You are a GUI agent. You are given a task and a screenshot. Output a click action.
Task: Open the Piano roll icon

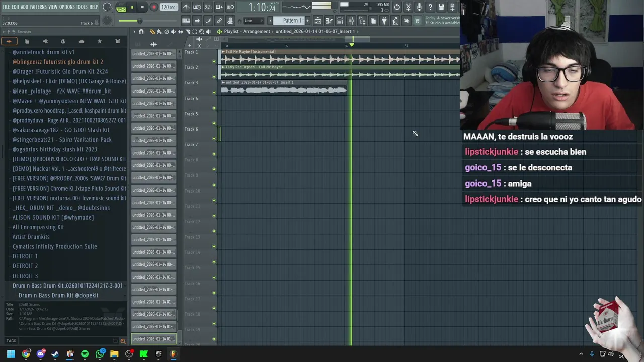point(329,21)
